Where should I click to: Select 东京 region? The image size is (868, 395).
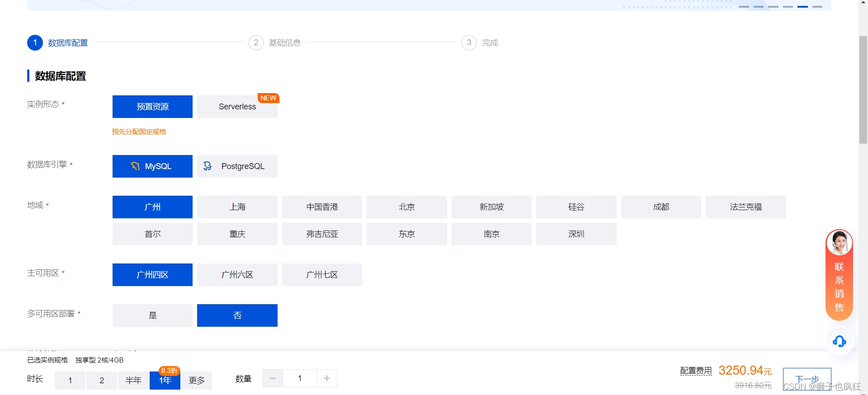[407, 234]
